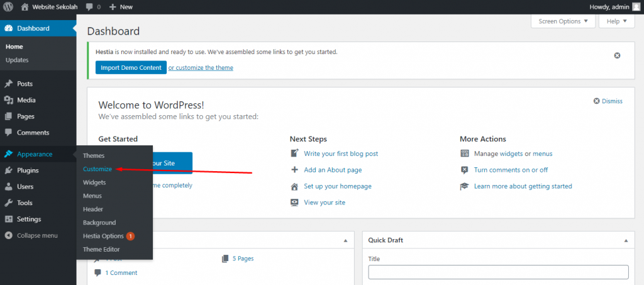This screenshot has width=644, height=285.
Task: Click the Posts pin icon in sidebar
Action: [8, 84]
